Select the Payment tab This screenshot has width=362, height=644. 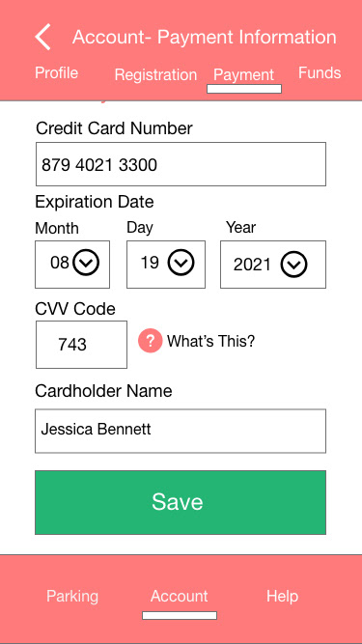point(244,74)
